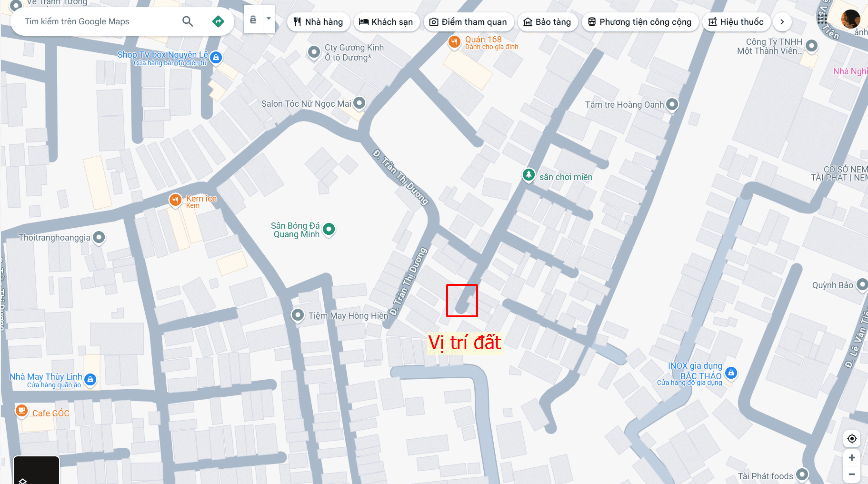Screen dimensions: 868x484
Task: Expand the dropdown arrow next to print icon
Action: 269,19
